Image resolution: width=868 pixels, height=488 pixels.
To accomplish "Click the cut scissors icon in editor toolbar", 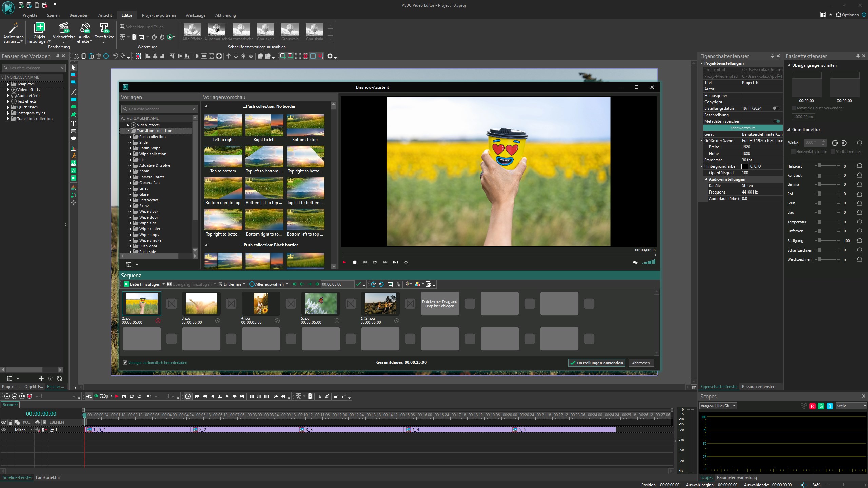I will point(76,56).
